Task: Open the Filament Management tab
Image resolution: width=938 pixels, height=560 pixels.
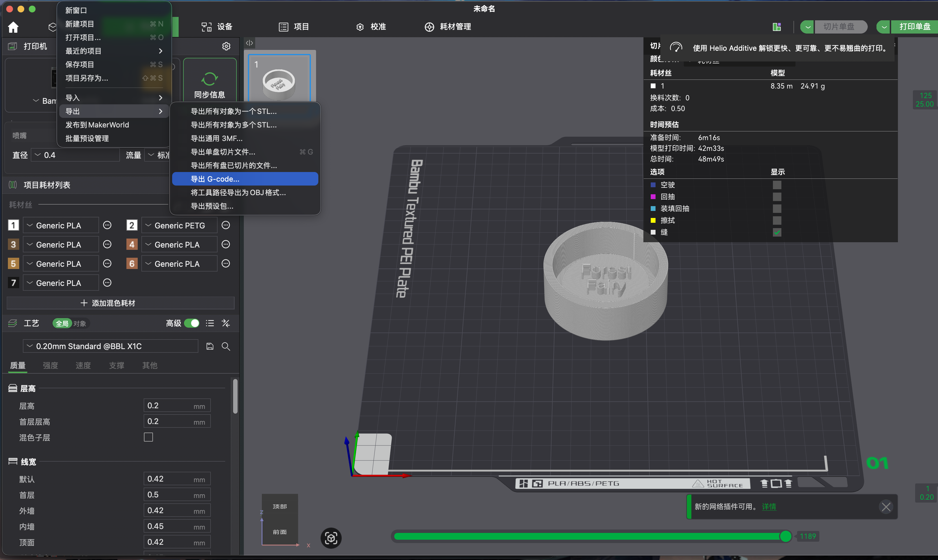Action: click(x=448, y=27)
